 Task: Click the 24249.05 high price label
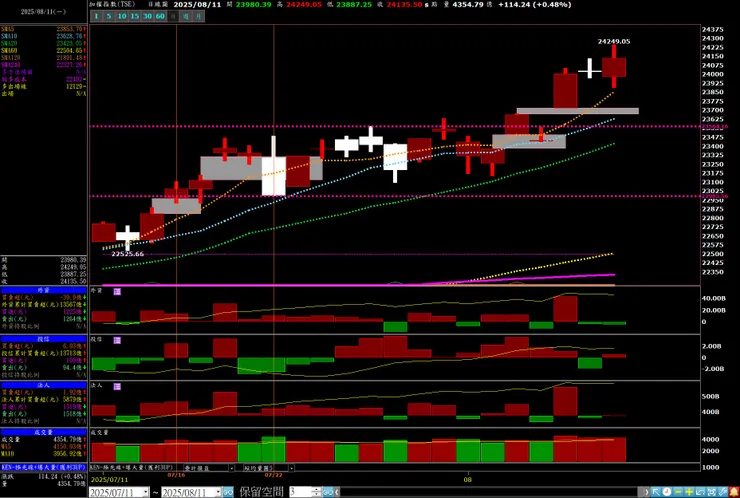(x=614, y=42)
